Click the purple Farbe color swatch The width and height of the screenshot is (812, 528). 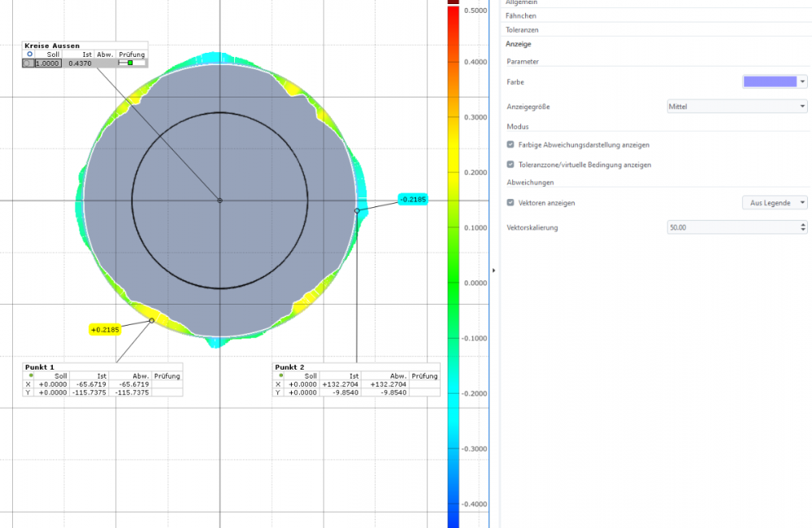769,81
